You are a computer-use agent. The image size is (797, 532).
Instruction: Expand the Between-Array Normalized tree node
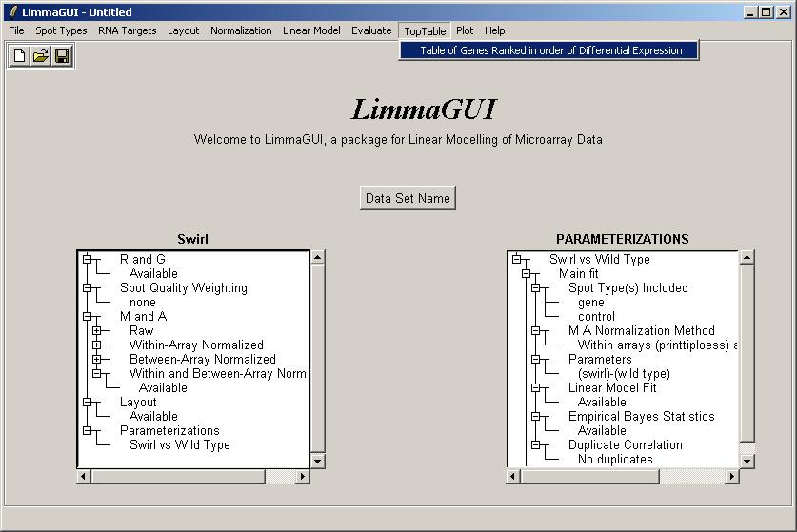(96, 360)
